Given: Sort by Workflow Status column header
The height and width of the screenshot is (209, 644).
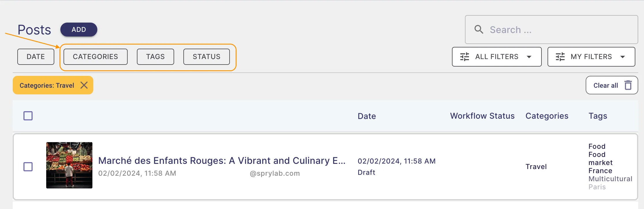Looking at the screenshot, I should (482, 116).
